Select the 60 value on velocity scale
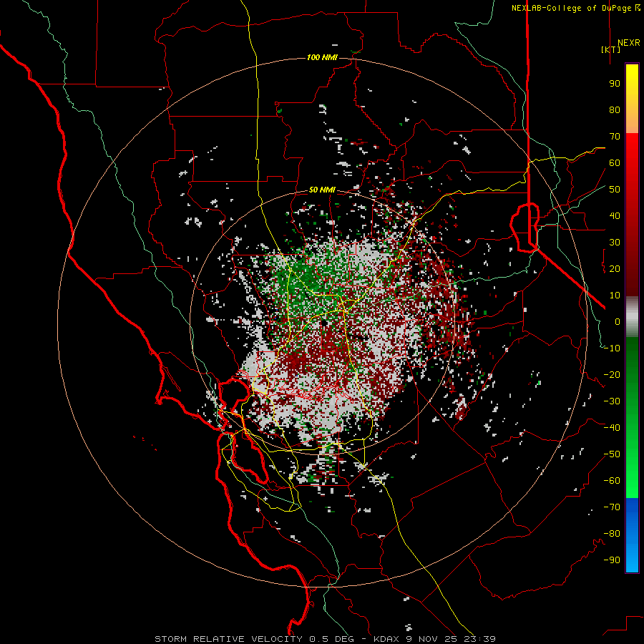This screenshot has width=644, height=644. point(615,163)
